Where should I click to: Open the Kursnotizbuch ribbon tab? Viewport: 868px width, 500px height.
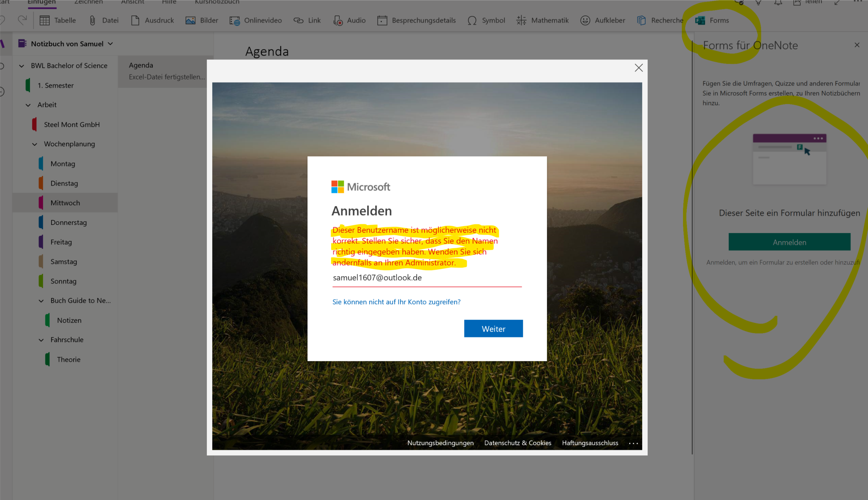(x=217, y=2)
